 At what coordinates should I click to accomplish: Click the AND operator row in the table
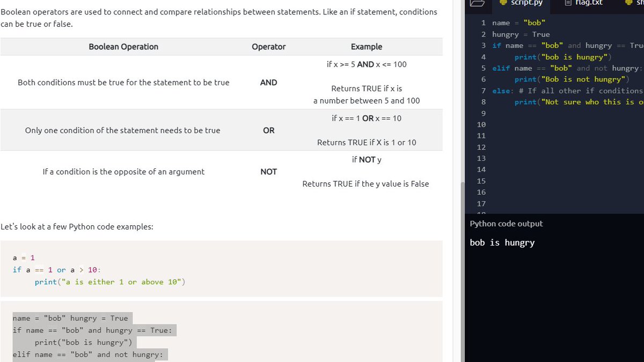(268, 83)
